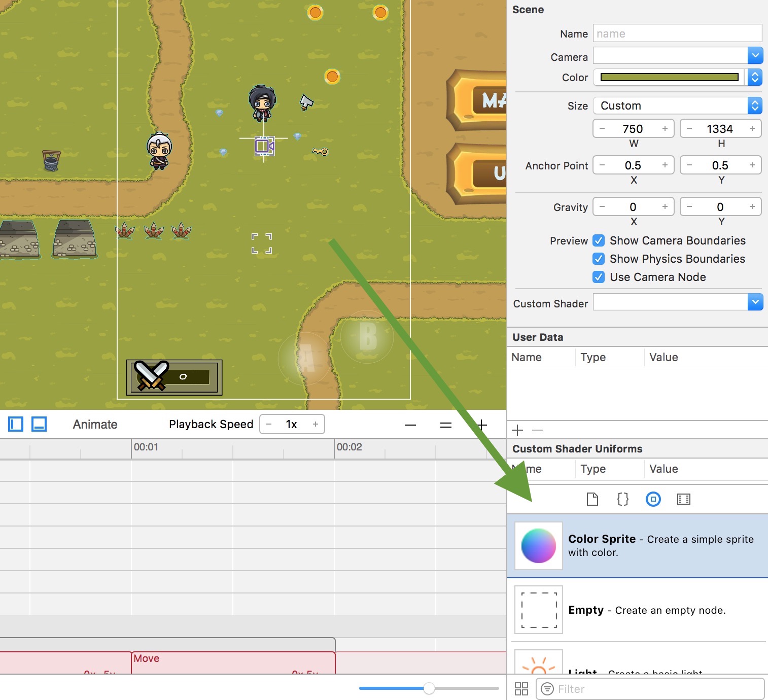Click the Animate button
Image resolution: width=768 pixels, height=700 pixels.
click(x=95, y=424)
